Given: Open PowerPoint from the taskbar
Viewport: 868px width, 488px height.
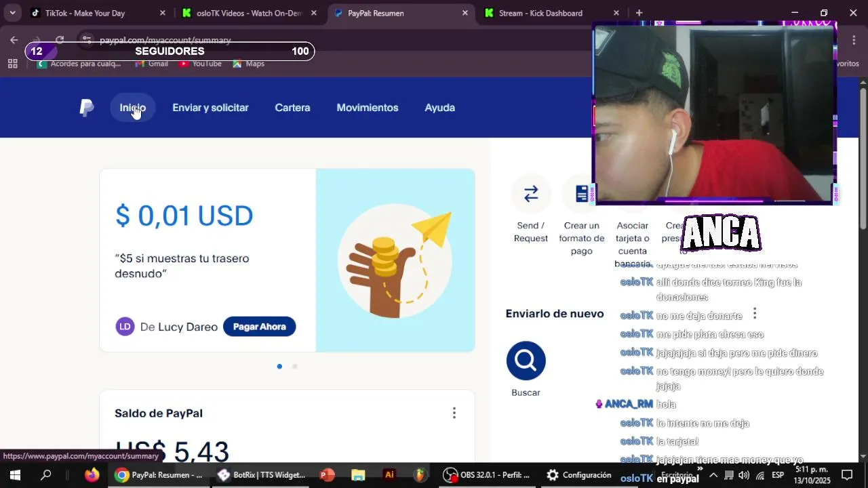Looking at the screenshot, I should 327,475.
